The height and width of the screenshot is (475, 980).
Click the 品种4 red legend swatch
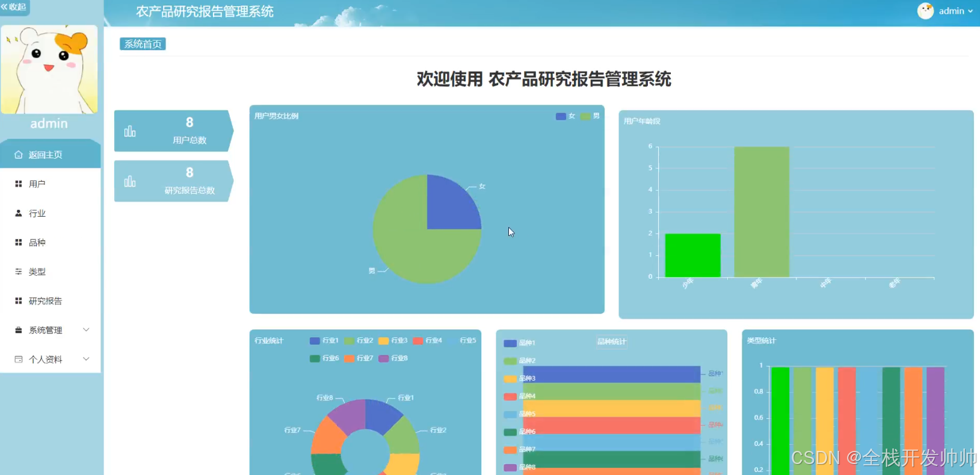point(510,396)
